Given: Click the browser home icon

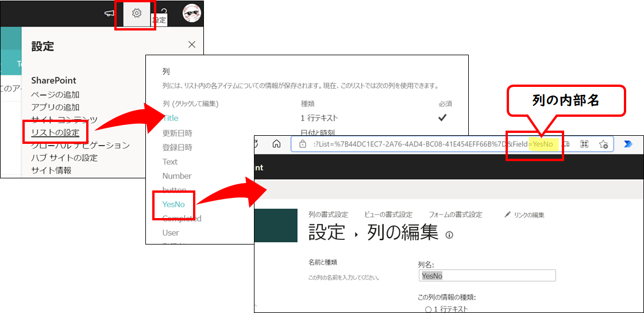Looking at the screenshot, I should click(x=277, y=144).
